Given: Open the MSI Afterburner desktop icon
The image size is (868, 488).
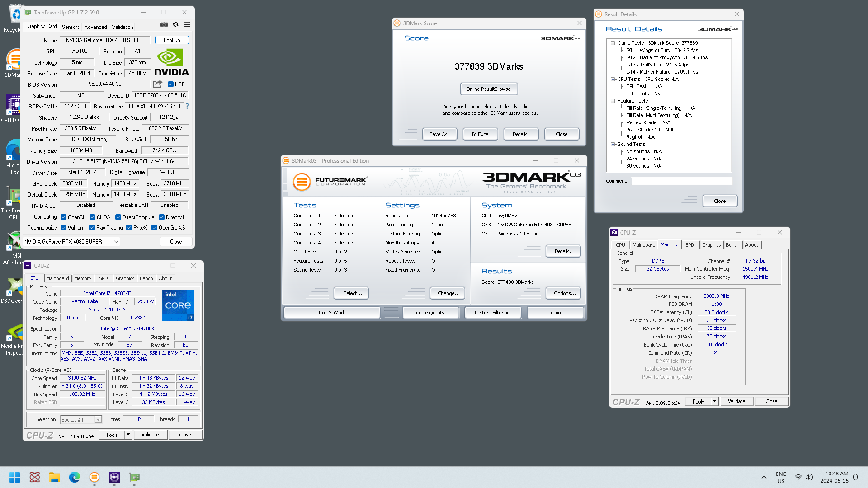Looking at the screenshot, I should click(x=14, y=248).
